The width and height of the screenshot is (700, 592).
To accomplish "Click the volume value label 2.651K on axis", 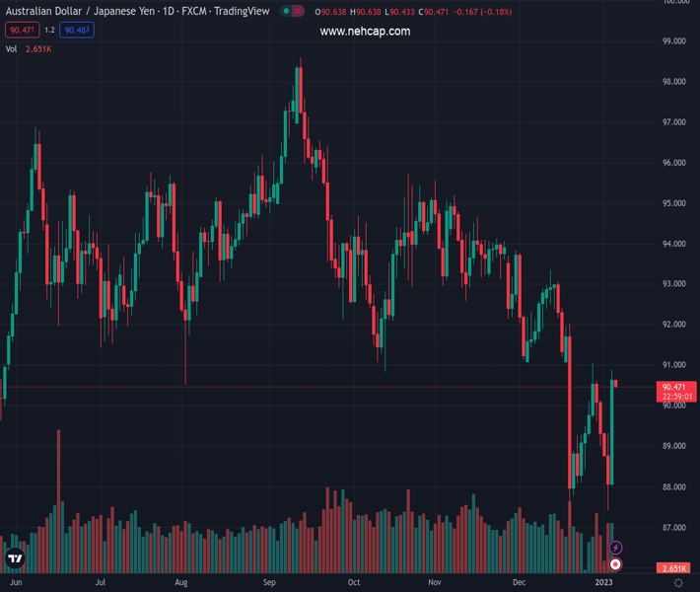I will pos(675,568).
